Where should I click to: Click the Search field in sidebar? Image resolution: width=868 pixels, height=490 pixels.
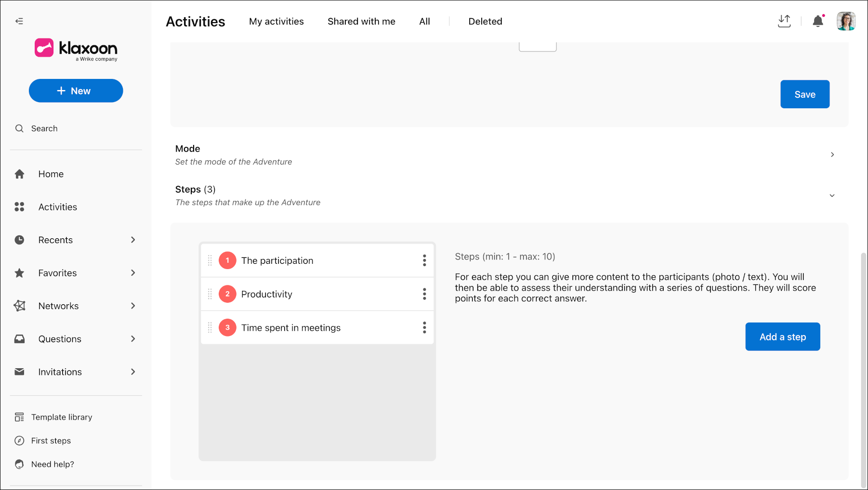click(76, 129)
